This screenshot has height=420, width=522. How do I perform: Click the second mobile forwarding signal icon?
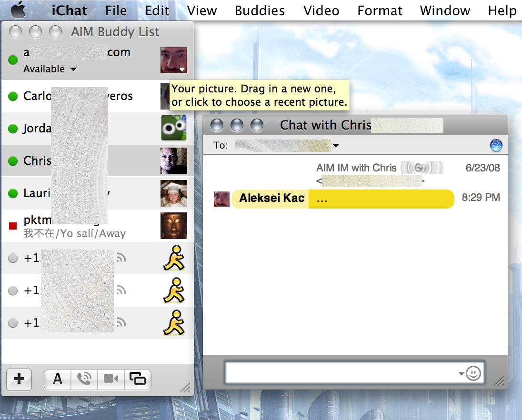click(121, 290)
